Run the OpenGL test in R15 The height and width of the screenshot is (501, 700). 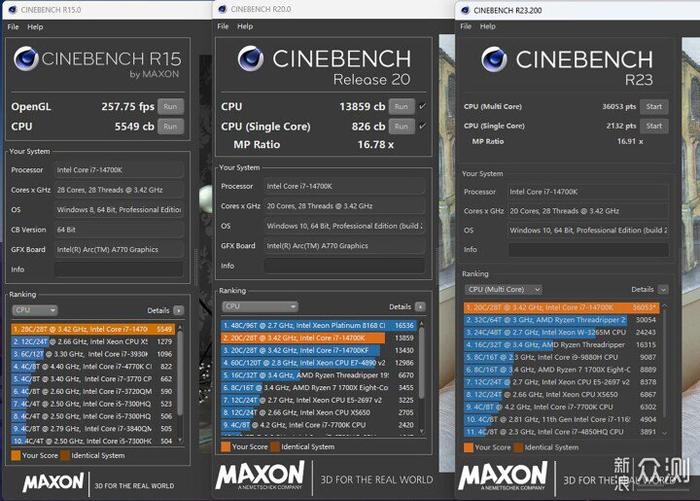(x=171, y=107)
